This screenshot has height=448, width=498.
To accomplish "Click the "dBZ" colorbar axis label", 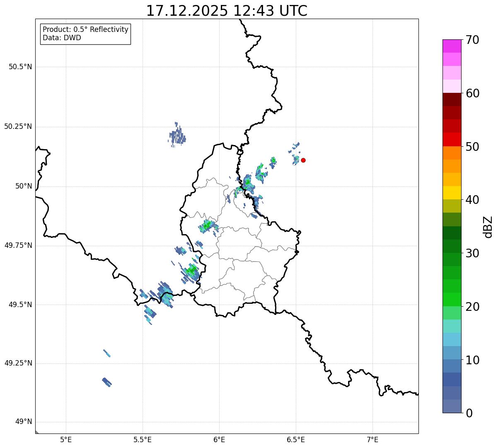I will click(488, 227).
